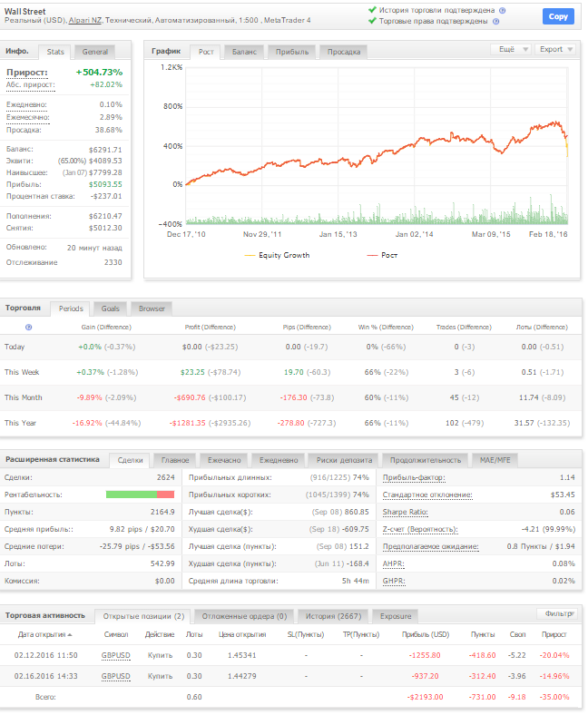The height and width of the screenshot is (715, 588).
Task: Open the Export dropdown
Action: [555, 49]
